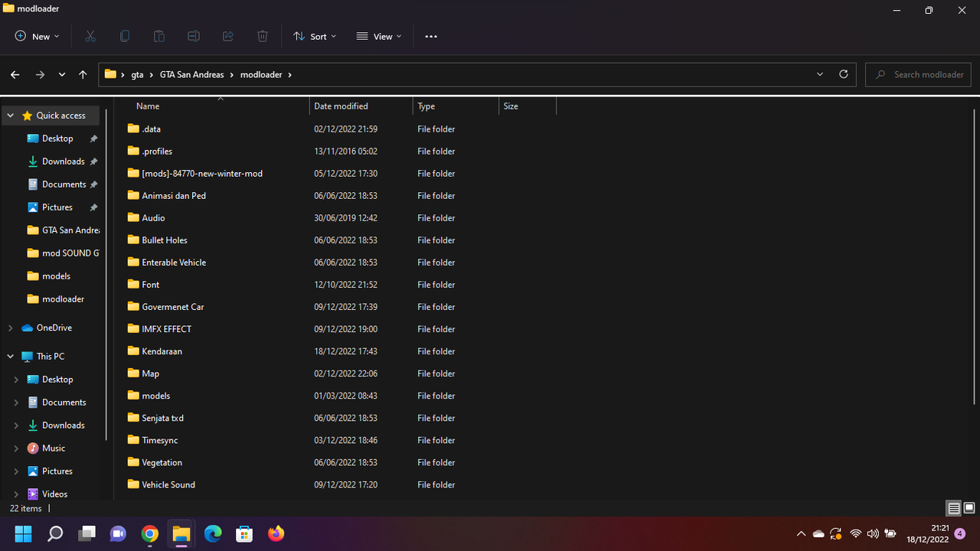Expand Videos under This PC

coord(16,494)
